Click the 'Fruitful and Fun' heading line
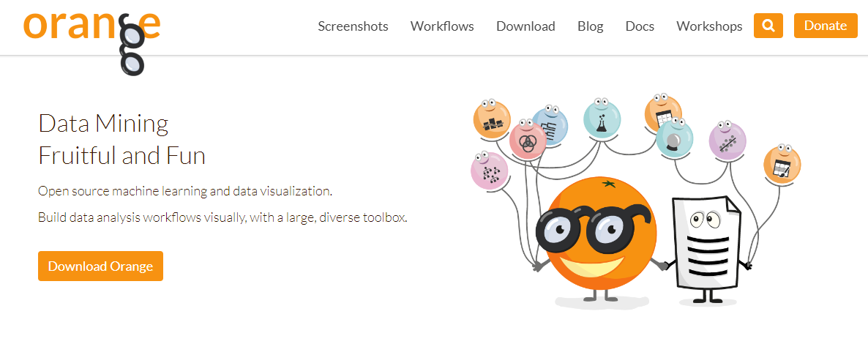 (x=121, y=156)
